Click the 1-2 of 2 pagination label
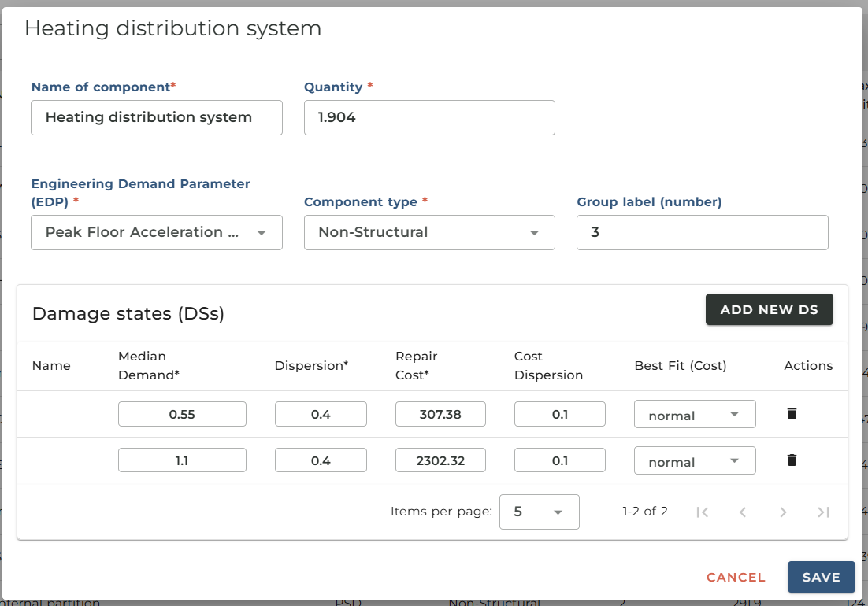Image resolution: width=868 pixels, height=606 pixels. (645, 512)
